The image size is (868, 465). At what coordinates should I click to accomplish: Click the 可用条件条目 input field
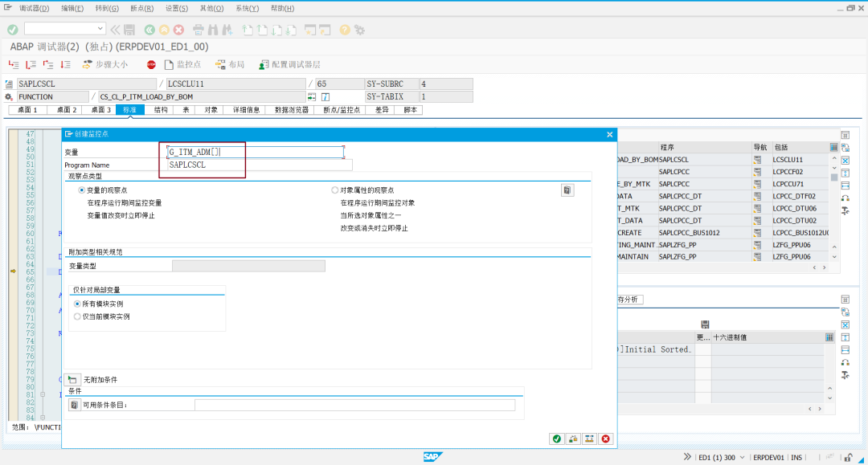pyautogui.click(x=355, y=406)
